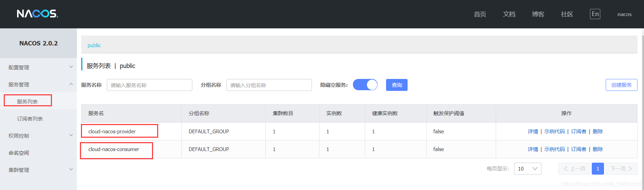Screen dimensions: 644x190
Task: Click the NACOS 2.0.2 version label
Action: pos(39,43)
